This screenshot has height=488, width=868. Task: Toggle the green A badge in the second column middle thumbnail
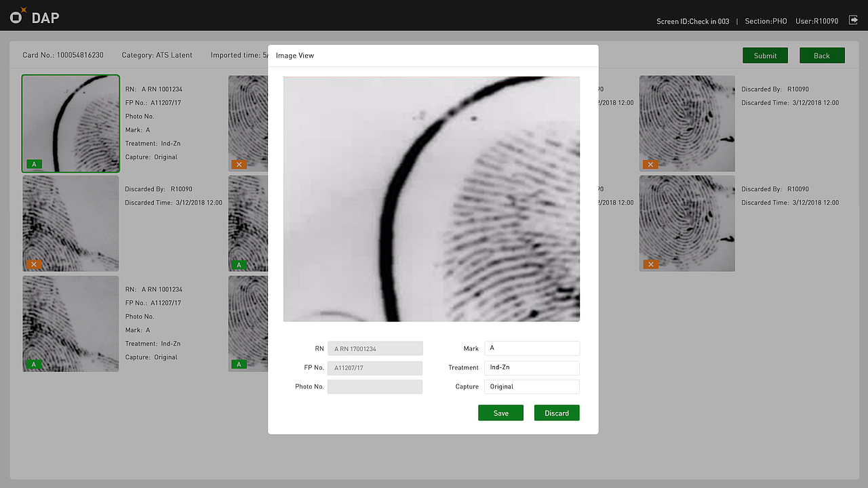[x=239, y=264]
